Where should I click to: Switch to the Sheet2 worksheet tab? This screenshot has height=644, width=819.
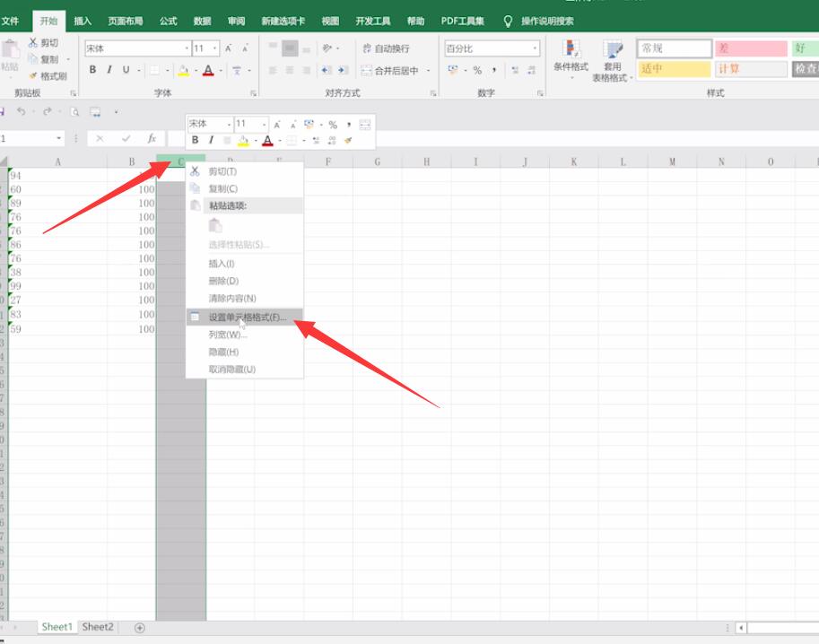[98, 627]
